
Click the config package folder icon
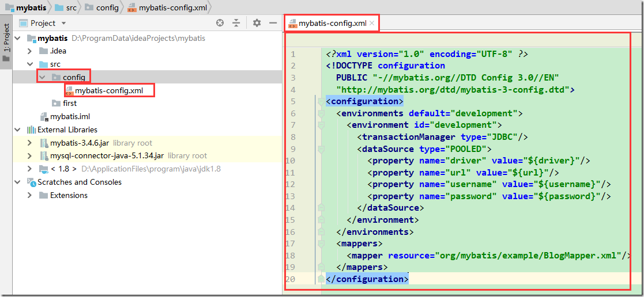[56, 77]
